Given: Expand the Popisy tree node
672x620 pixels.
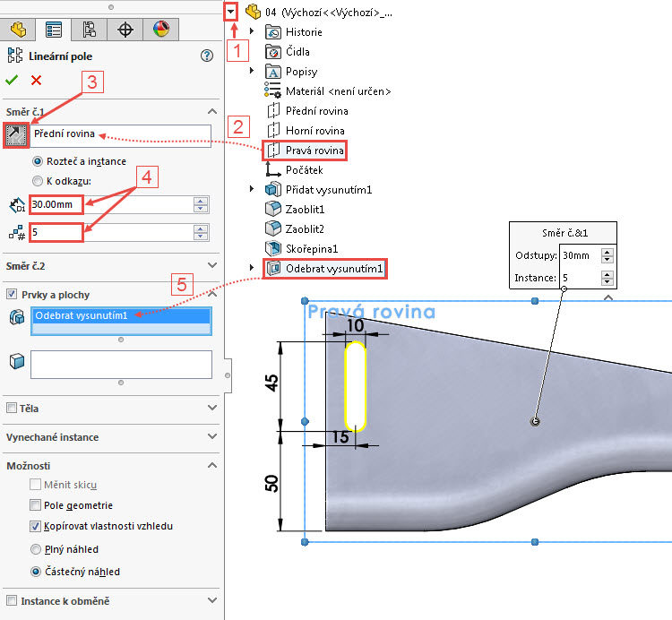Looking at the screenshot, I should (x=252, y=71).
